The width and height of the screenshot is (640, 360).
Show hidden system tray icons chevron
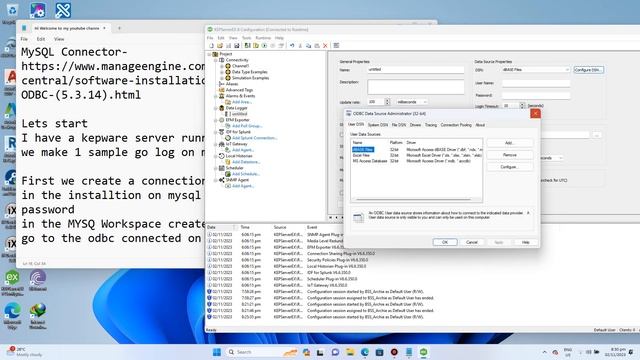544,352
